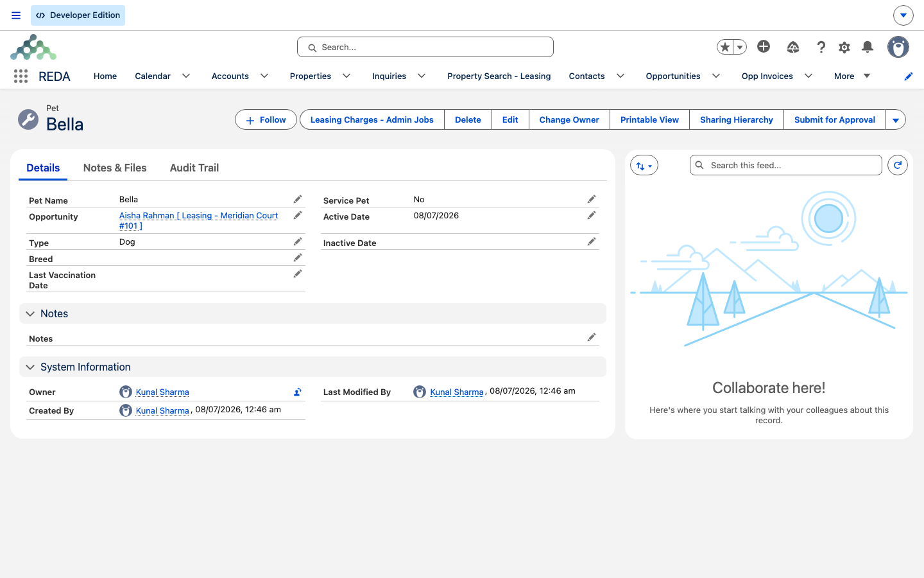The image size is (924, 578).
Task: Edit the Inactive Date field pencil
Action: click(x=592, y=241)
